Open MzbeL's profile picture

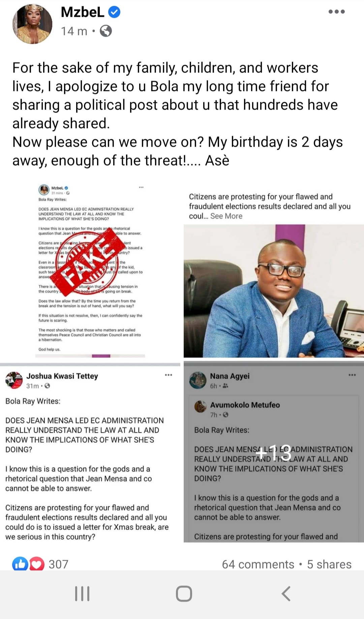(32, 24)
